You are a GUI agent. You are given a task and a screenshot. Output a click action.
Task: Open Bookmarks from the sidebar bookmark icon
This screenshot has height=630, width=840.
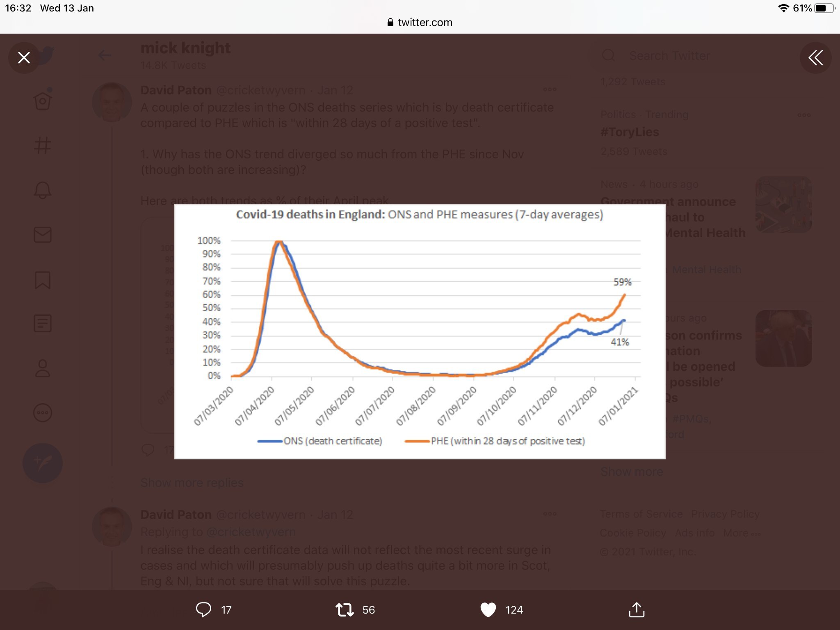point(43,280)
